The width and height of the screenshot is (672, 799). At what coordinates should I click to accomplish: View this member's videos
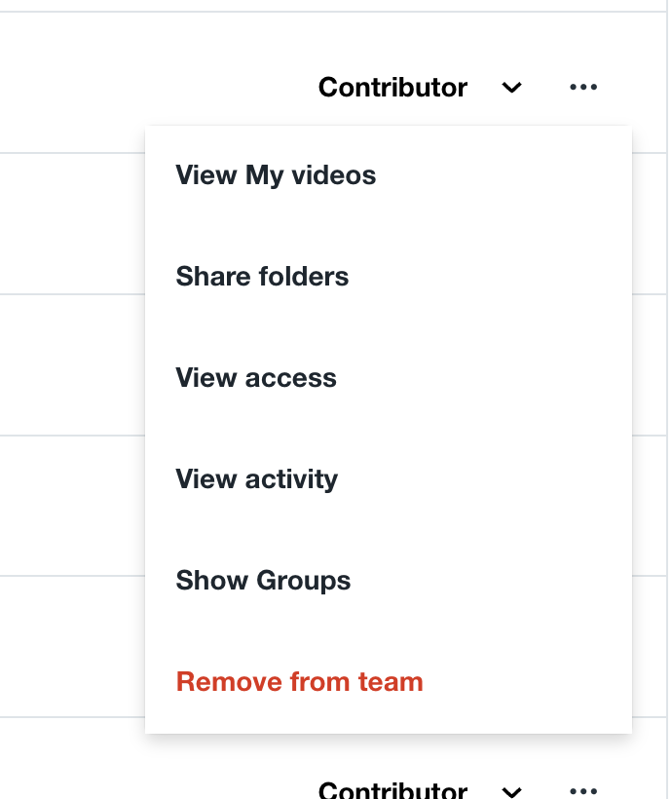[x=276, y=175]
